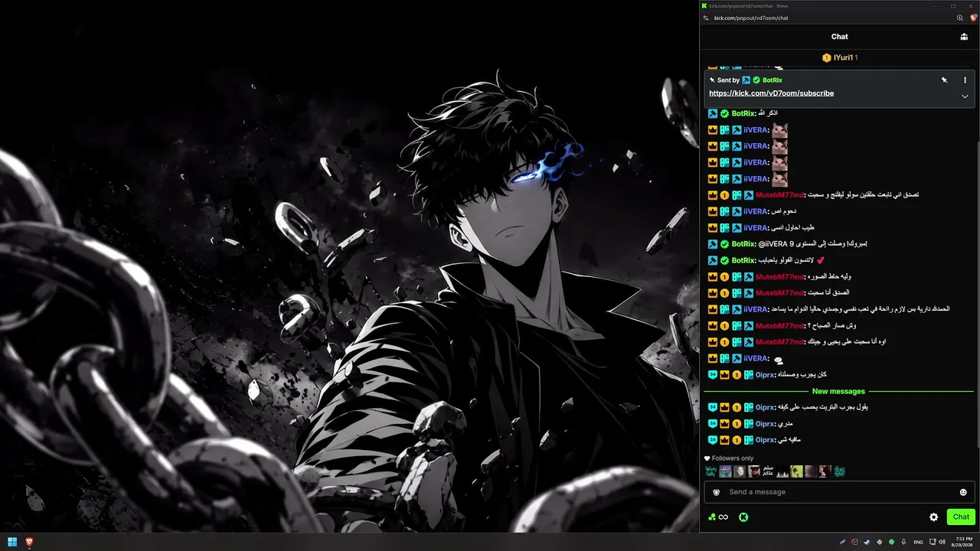Insert the last green calligraphy emote
Image resolution: width=980 pixels, height=551 pixels.
click(x=839, y=471)
